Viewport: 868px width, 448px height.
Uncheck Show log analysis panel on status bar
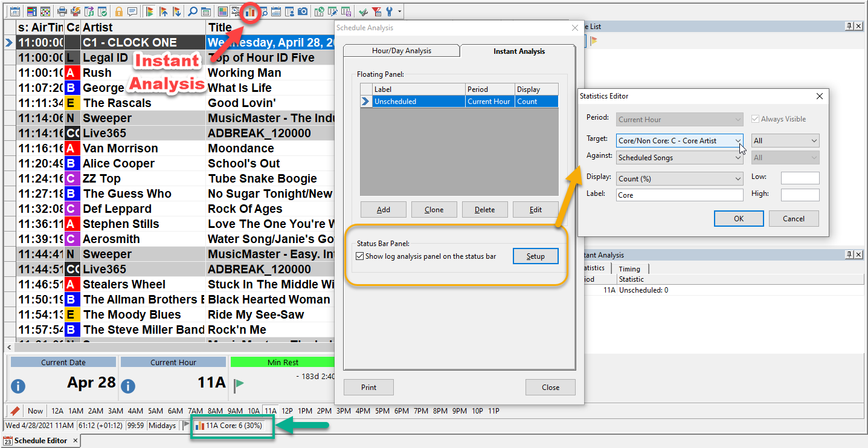361,256
